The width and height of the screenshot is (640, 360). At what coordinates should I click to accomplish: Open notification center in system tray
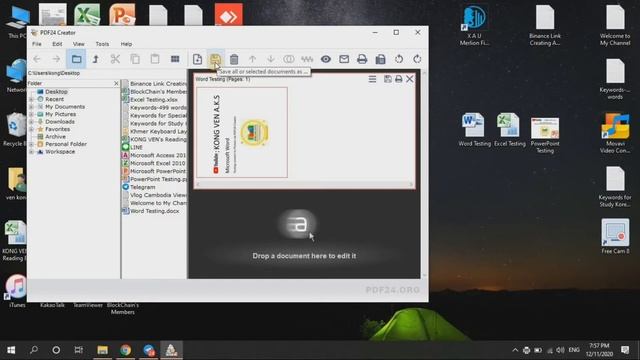(x=625, y=350)
